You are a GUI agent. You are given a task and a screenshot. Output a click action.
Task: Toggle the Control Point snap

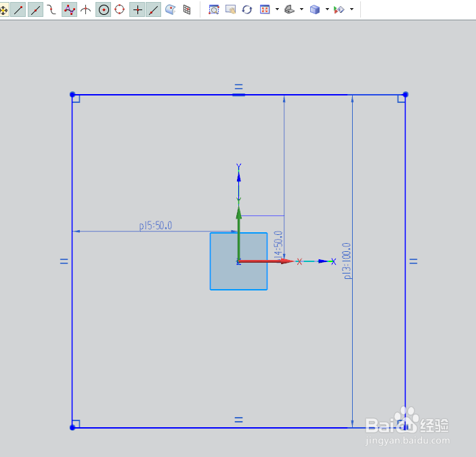(x=52, y=10)
